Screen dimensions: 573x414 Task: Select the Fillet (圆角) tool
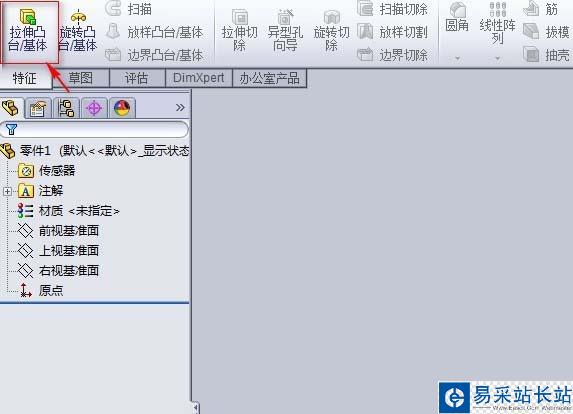click(457, 18)
